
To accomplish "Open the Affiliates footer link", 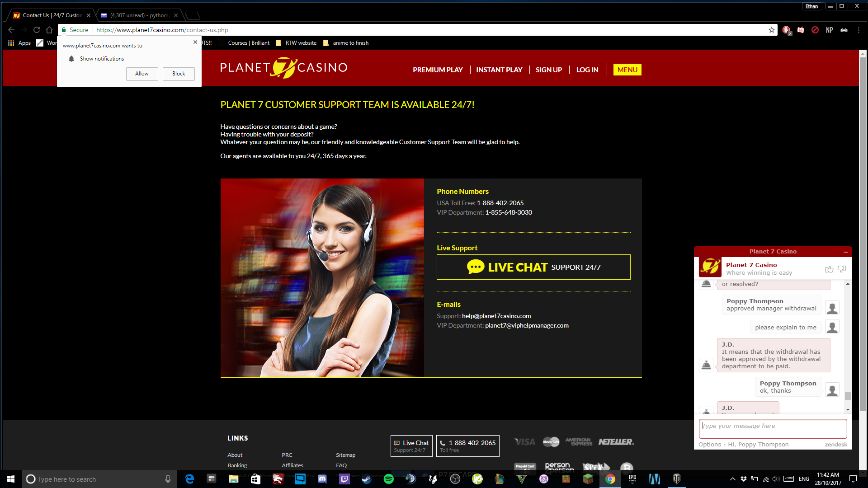I will click(x=292, y=465).
